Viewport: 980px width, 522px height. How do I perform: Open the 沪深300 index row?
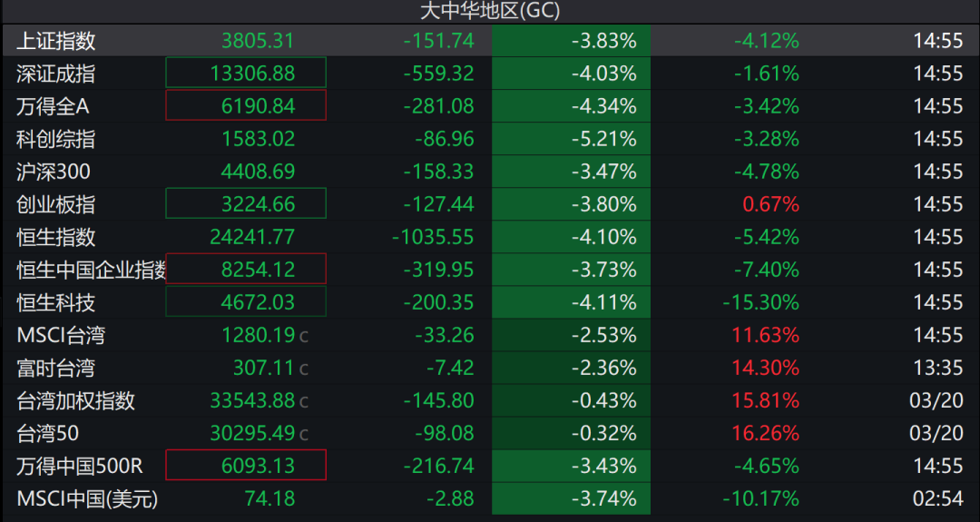[54, 172]
